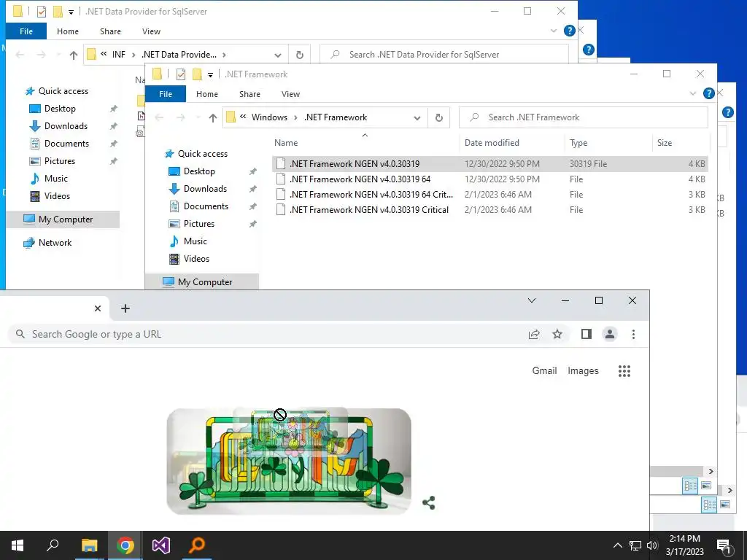Expand ribbon in SqlServer provider window
Screen dimensions: 747x560
point(554,31)
